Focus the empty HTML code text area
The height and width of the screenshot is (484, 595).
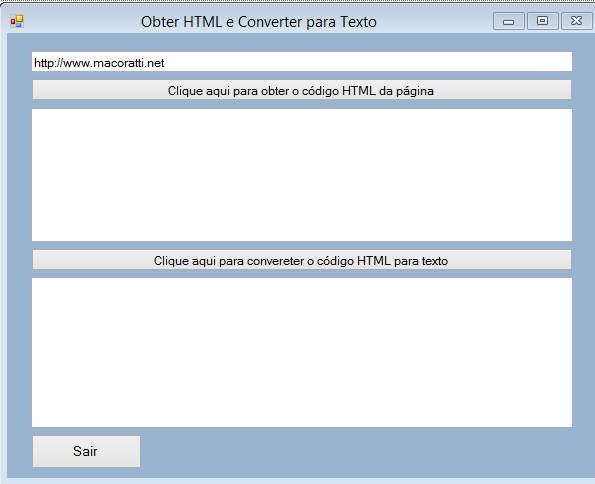click(302, 175)
